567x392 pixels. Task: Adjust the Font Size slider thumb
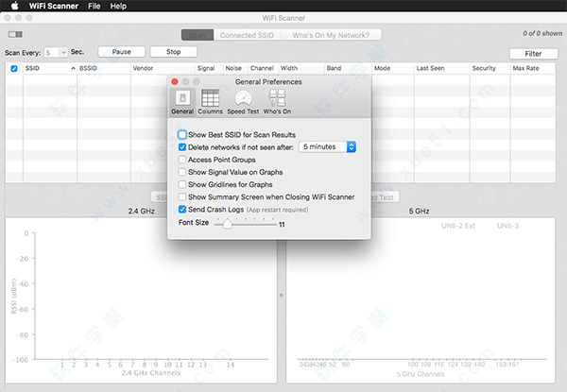tap(227, 225)
